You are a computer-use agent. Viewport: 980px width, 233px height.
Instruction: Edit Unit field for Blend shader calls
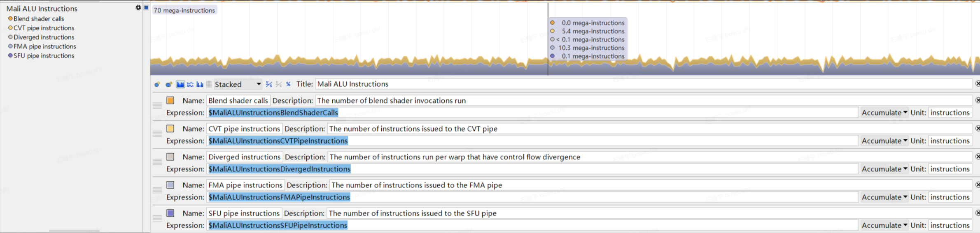click(950, 113)
